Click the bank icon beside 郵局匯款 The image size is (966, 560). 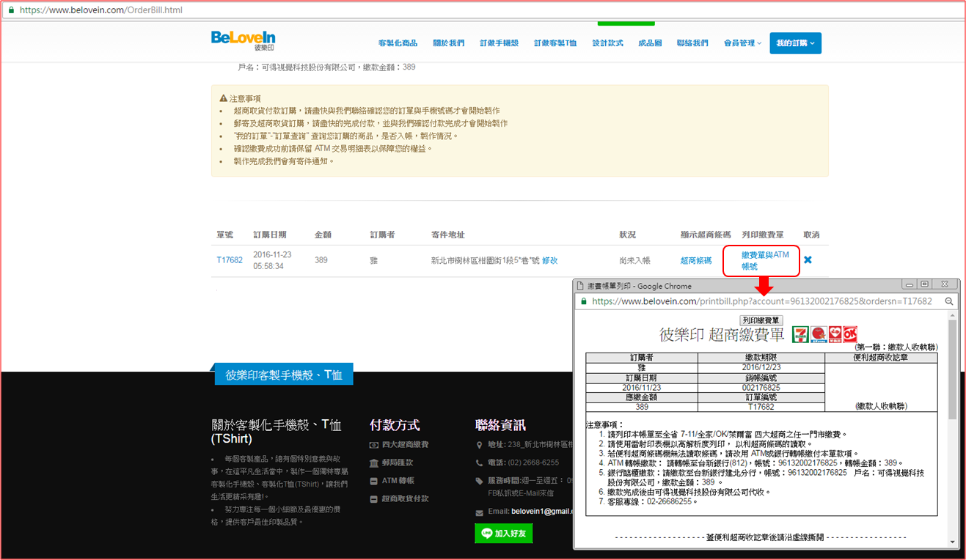coord(374,463)
